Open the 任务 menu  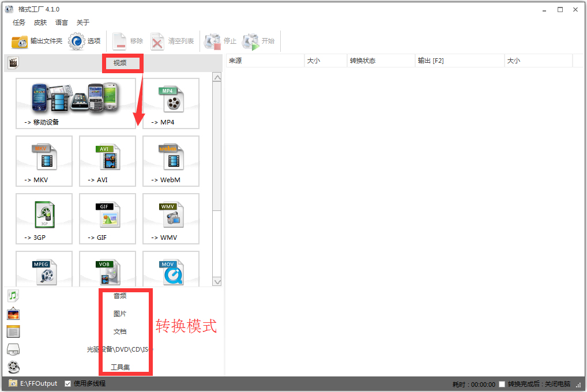(18, 22)
